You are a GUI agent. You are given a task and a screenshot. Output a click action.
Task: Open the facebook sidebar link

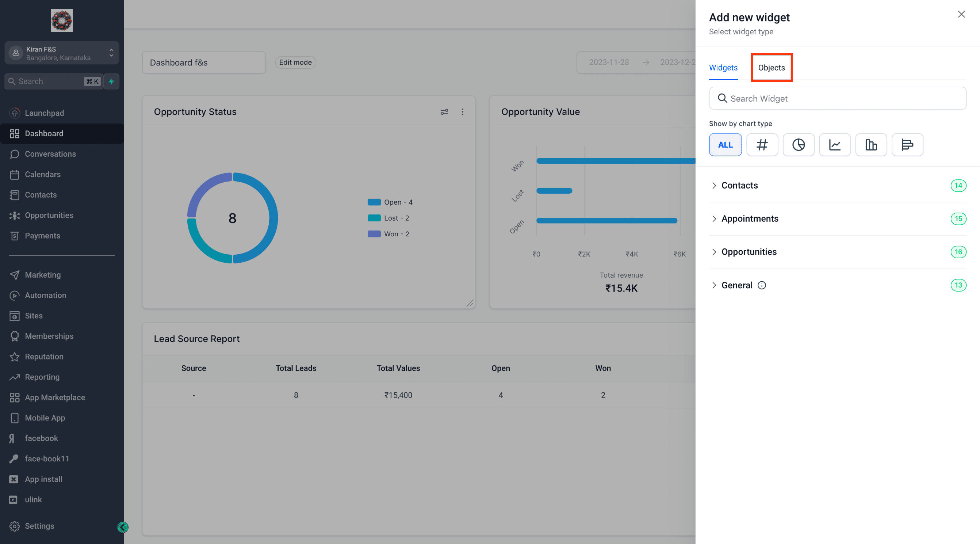coord(62,438)
